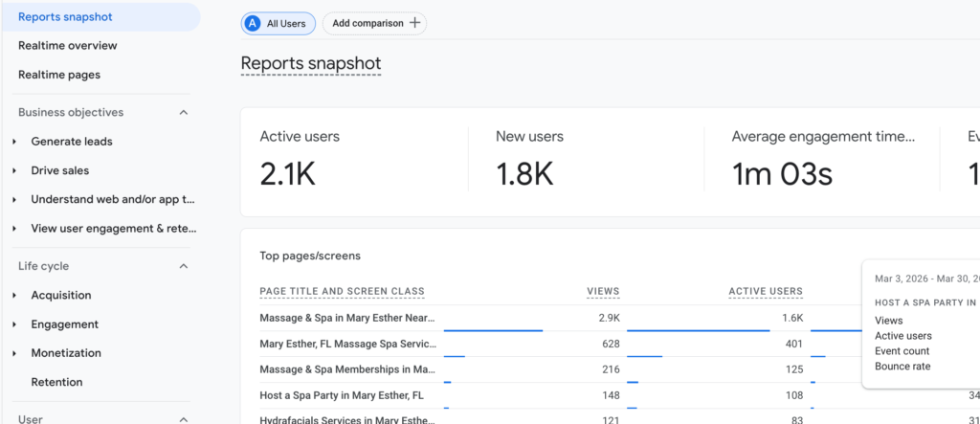The width and height of the screenshot is (980, 424).
Task: Collapse the User section chevron
Action: [184, 418]
